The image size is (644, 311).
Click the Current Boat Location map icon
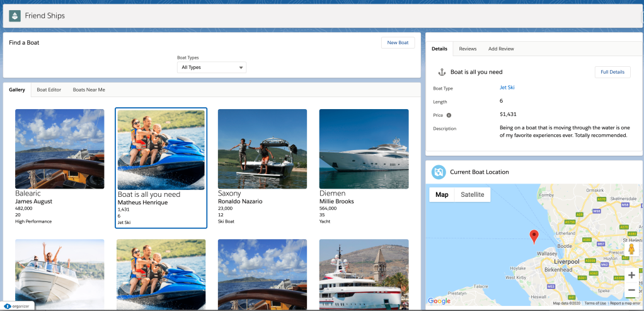coord(438,172)
